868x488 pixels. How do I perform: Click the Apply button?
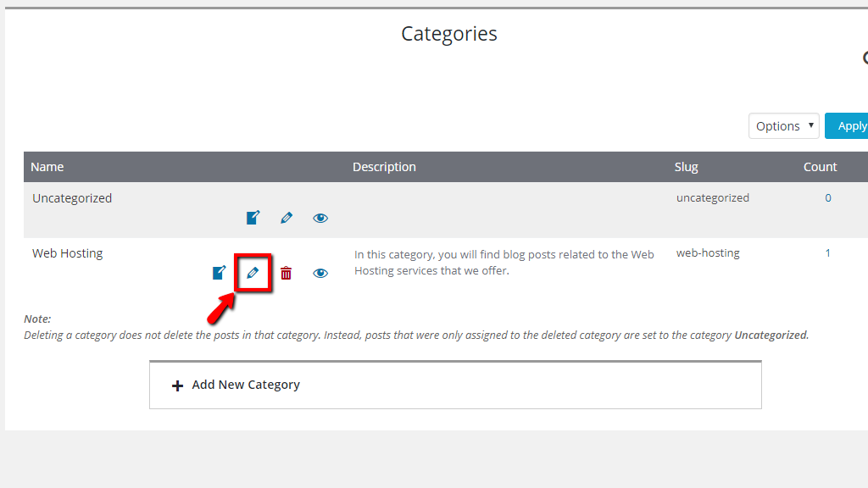(x=847, y=125)
